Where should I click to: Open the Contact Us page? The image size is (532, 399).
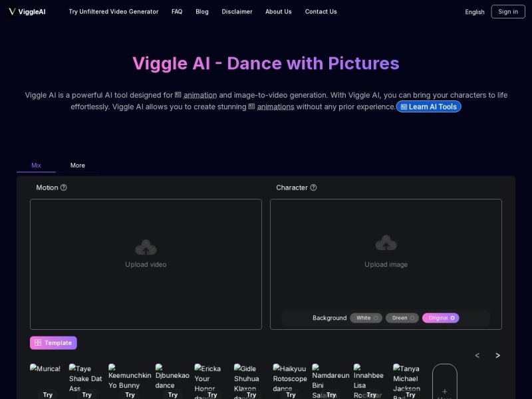coord(321,11)
